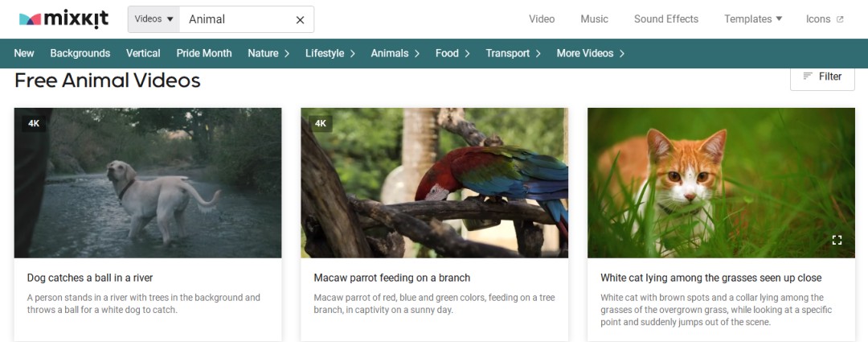868x342 pixels.
Task: Go to Sound Effects section
Action: (666, 19)
